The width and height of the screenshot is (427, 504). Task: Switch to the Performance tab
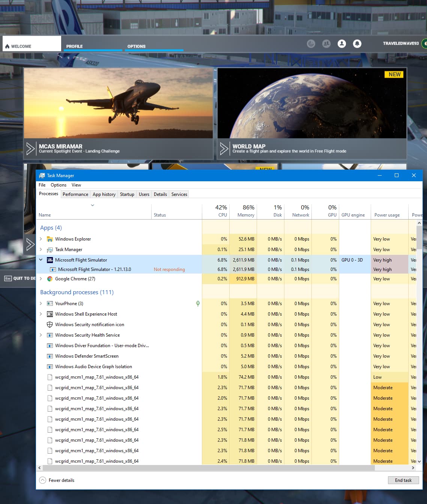[75, 194]
